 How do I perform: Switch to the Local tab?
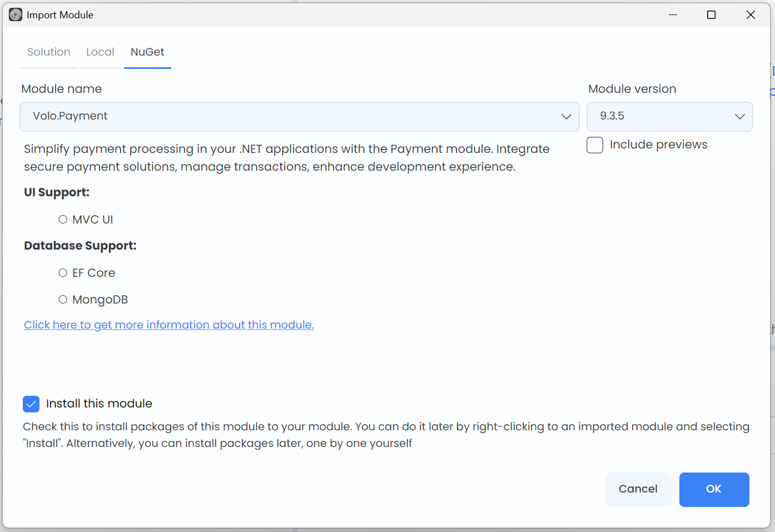tap(100, 52)
